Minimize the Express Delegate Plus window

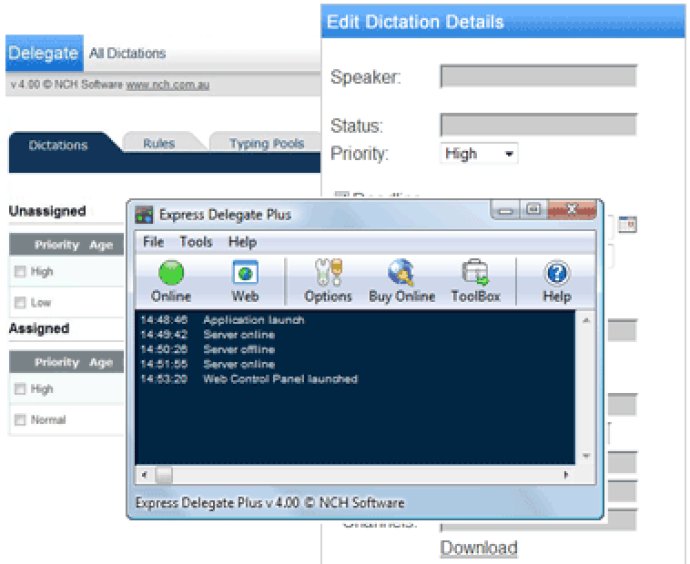pos(506,210)
